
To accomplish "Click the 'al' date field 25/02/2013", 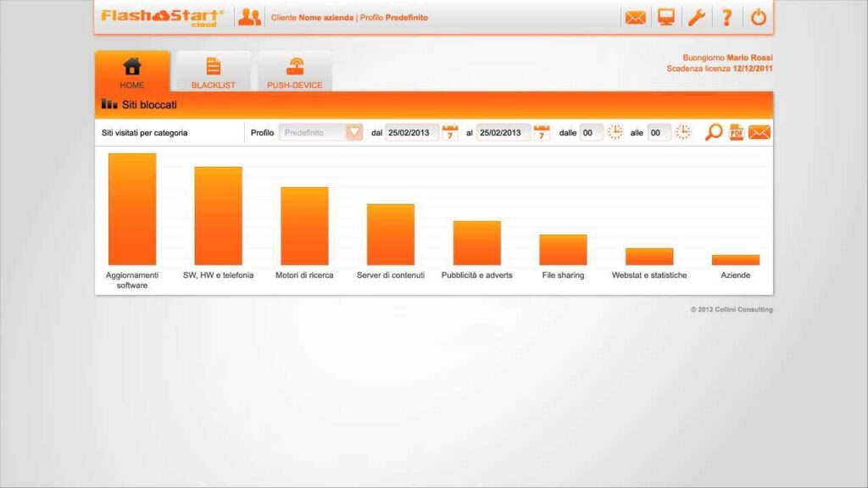I will (503, 133).
